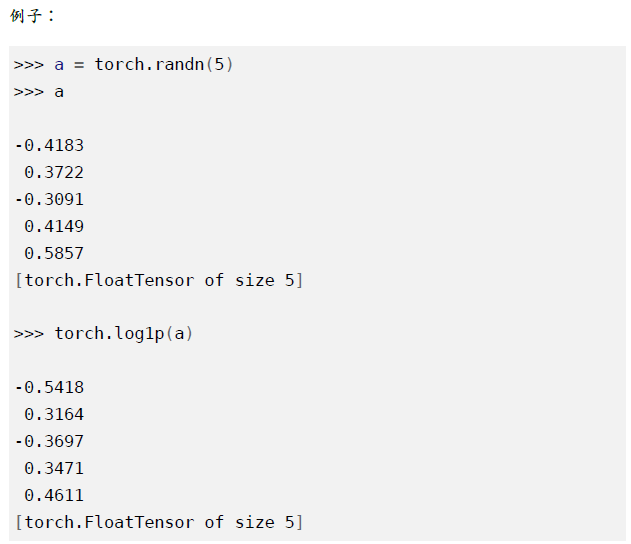Click the '例子:' heading text
Screen dimensions: 631x544
[x=32, y=16]
